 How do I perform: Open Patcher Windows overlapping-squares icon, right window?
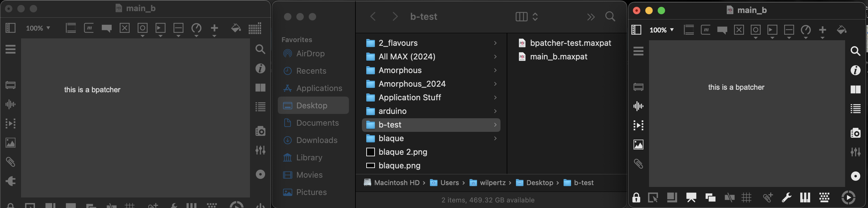(x=710, y=197)
